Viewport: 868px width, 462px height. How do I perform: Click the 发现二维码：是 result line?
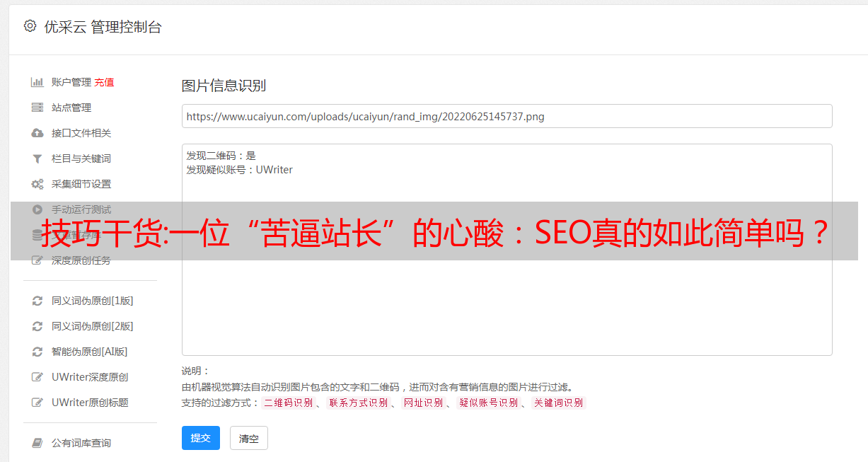pyautogui.click(x=221, y=156)
